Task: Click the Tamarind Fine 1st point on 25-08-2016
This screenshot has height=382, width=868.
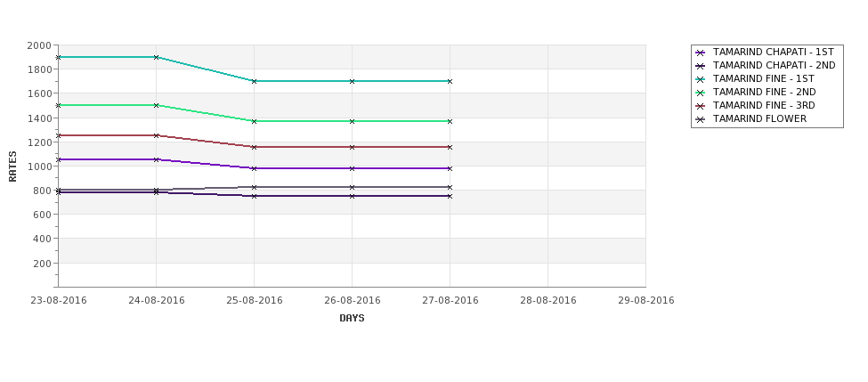Action: [x=254, y=81]
